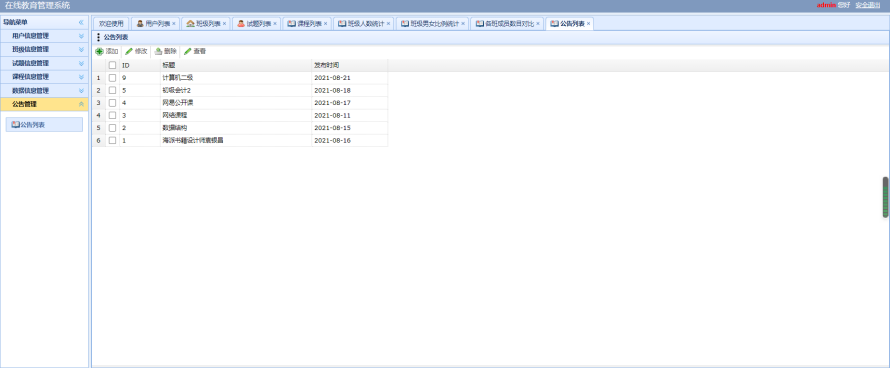Check the box for row 网易公开课
Viewport: 890px width, 368px height.
coord(112,103)
